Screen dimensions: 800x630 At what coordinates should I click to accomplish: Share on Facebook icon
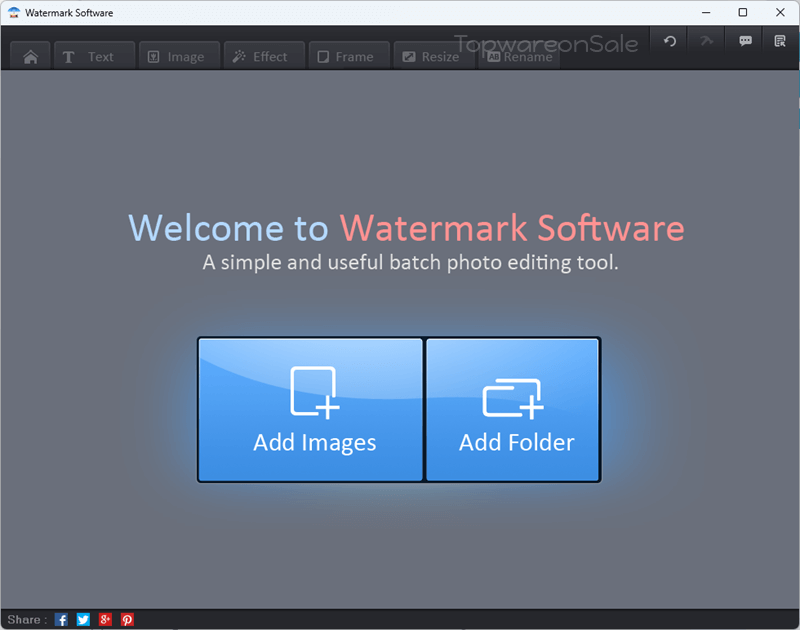(x=61, y=619)
